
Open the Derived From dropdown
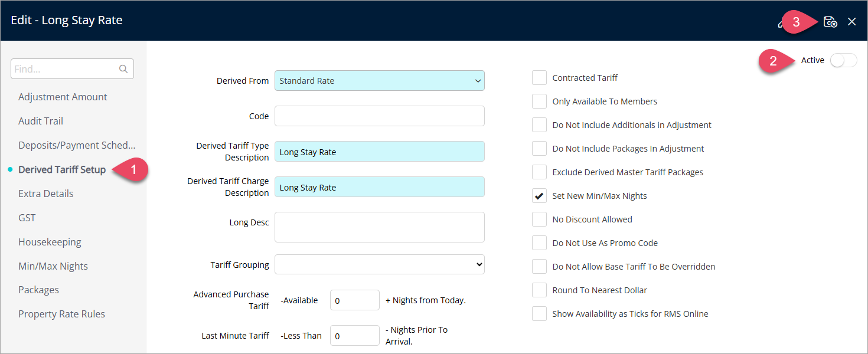pos(379,81)
